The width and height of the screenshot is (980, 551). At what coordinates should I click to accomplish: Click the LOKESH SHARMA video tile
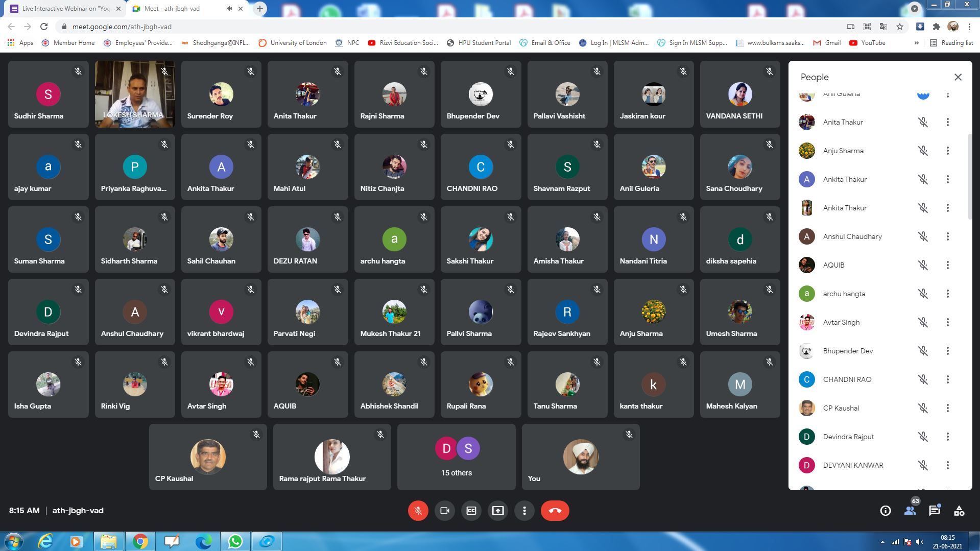[x=135, y=94]
